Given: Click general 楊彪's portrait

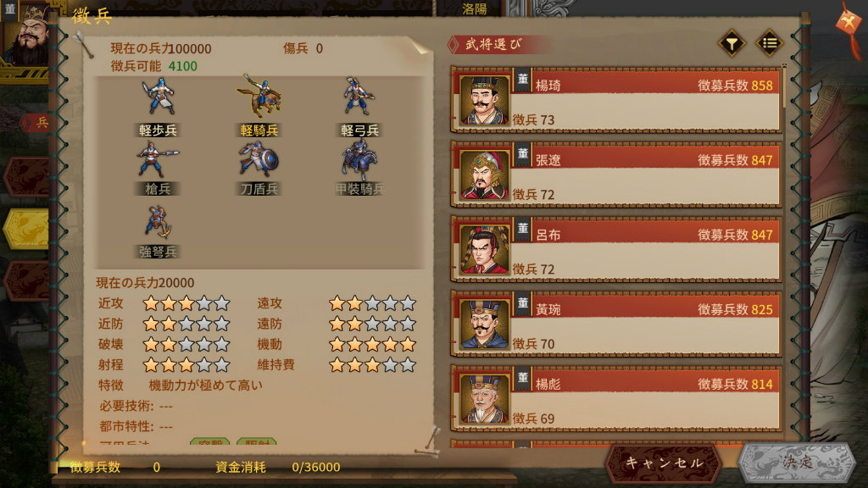Looking at the screenshot, I should pyautogui.click(x=484, y=399).
